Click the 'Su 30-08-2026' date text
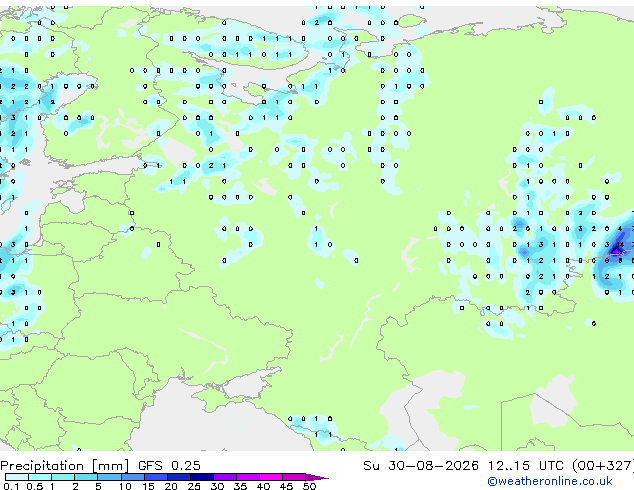The image size is (634, 490). (x=421, y=466)
